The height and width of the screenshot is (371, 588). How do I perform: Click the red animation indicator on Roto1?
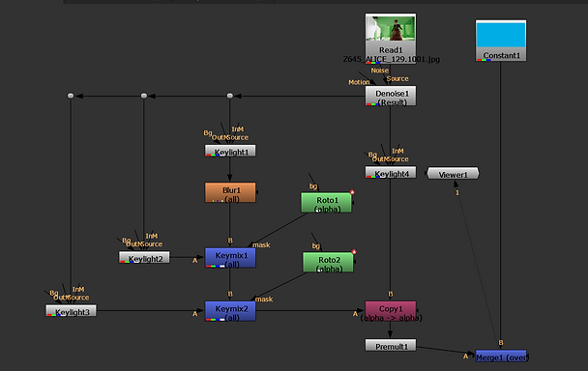[352, 192]
